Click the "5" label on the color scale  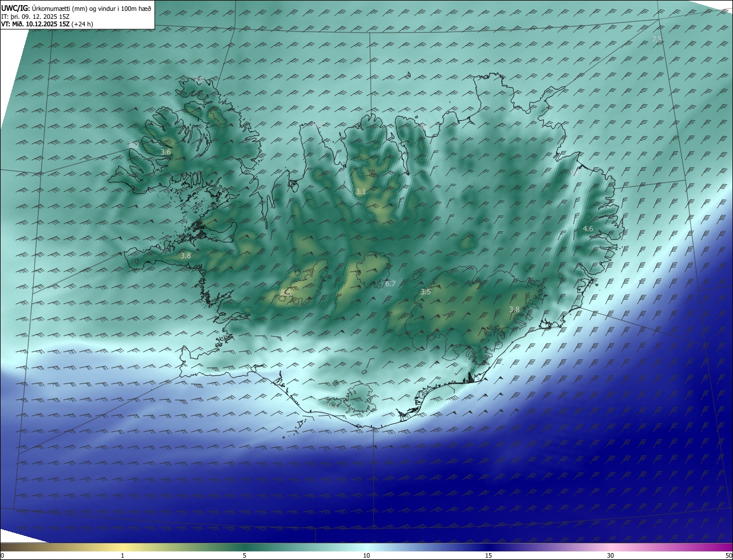pos(245,555)
